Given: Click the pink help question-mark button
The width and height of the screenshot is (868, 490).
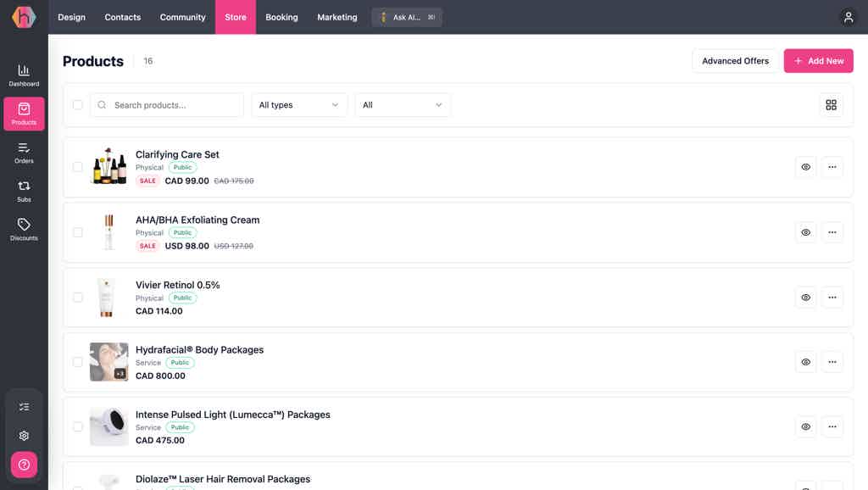Looking at the screenshot, I should click(x=24, y=465).
